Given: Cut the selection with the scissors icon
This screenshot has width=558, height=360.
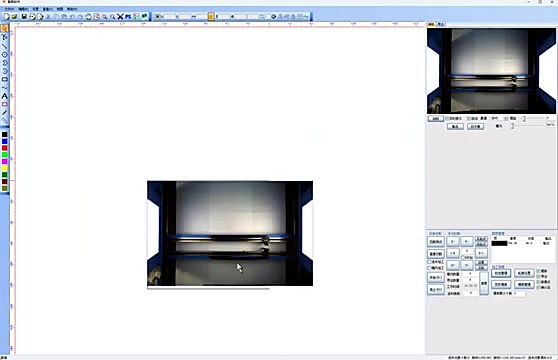Looking at the screenshot, I should [49, 16].
